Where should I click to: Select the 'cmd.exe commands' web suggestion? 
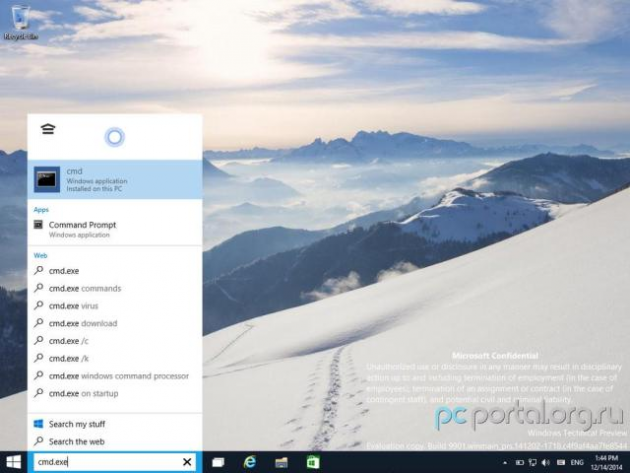pos(84,288)
